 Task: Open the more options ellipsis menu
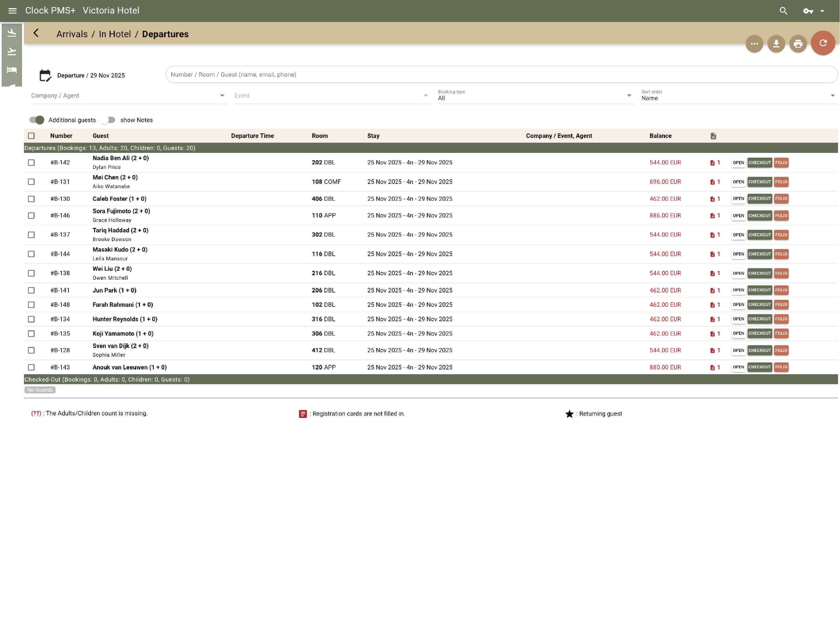click(754, 43)
